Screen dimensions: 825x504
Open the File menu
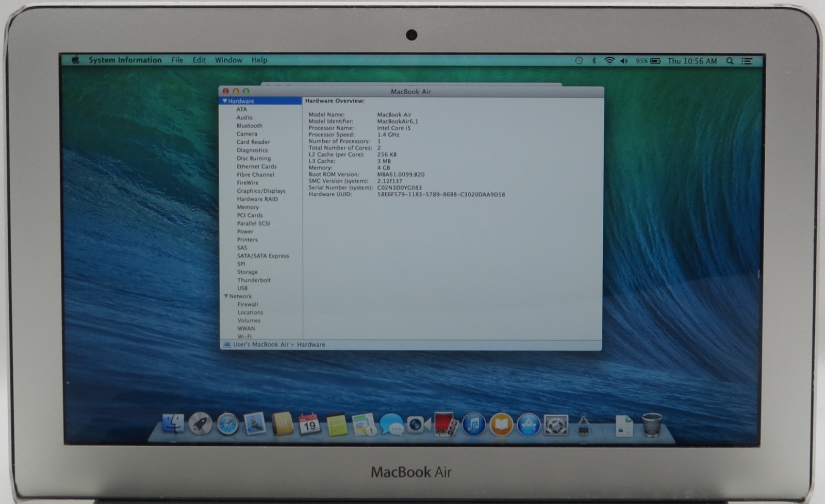[x=177, y=60]
